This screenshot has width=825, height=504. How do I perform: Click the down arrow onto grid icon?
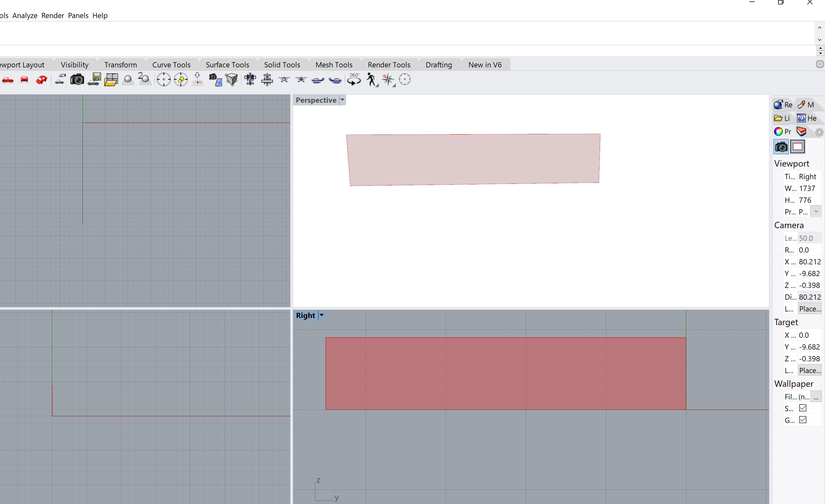[x=198, y=80]
